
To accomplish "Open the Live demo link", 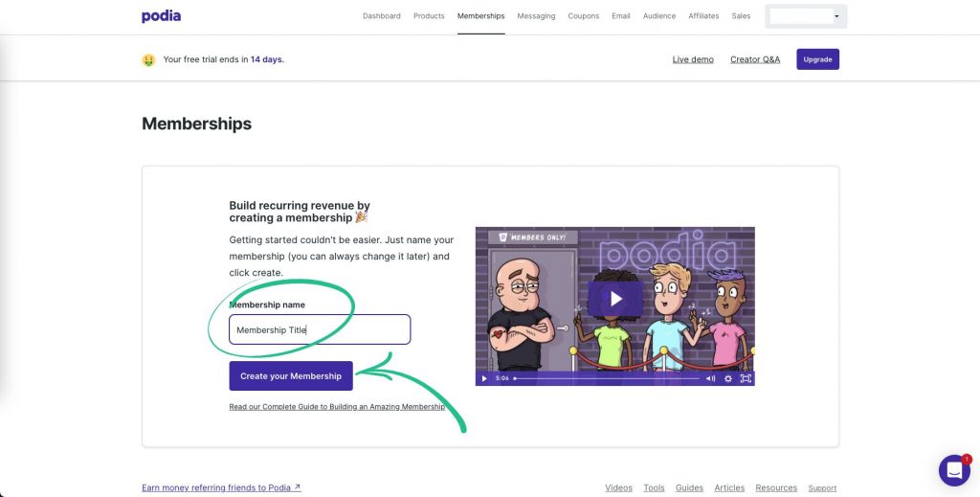I will click(693, 59).
